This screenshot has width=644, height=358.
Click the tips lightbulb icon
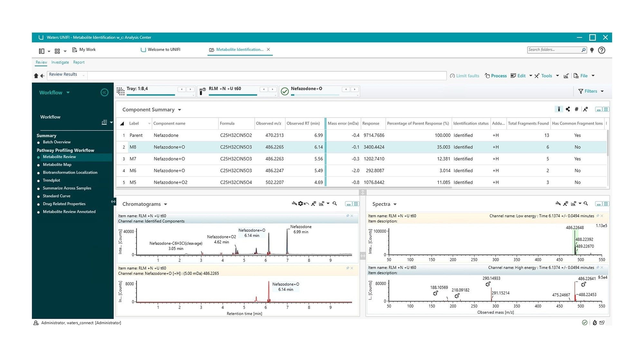click(592, 50)
